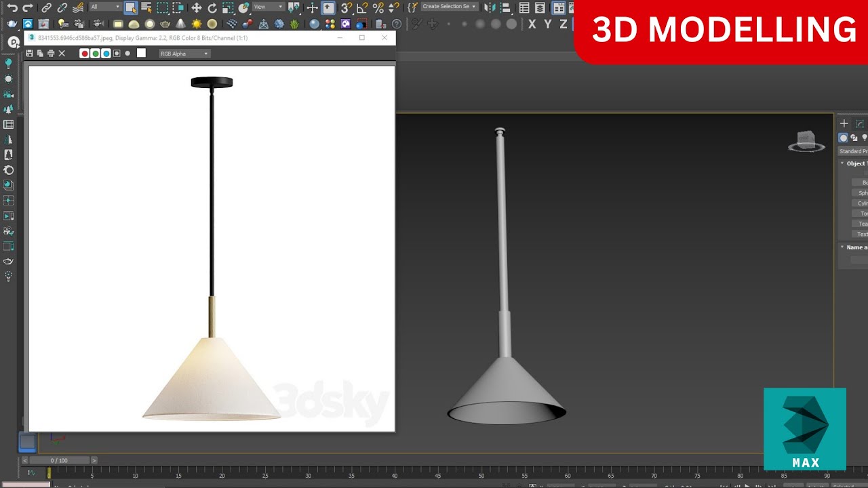Activate the Unlink Selection tool
The width and height of the screenshot is (868, 488).
coord(62,8)
